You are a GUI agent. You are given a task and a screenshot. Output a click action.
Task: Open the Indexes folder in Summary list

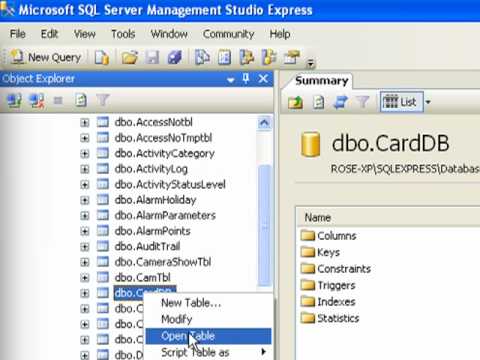coord(328,302)
